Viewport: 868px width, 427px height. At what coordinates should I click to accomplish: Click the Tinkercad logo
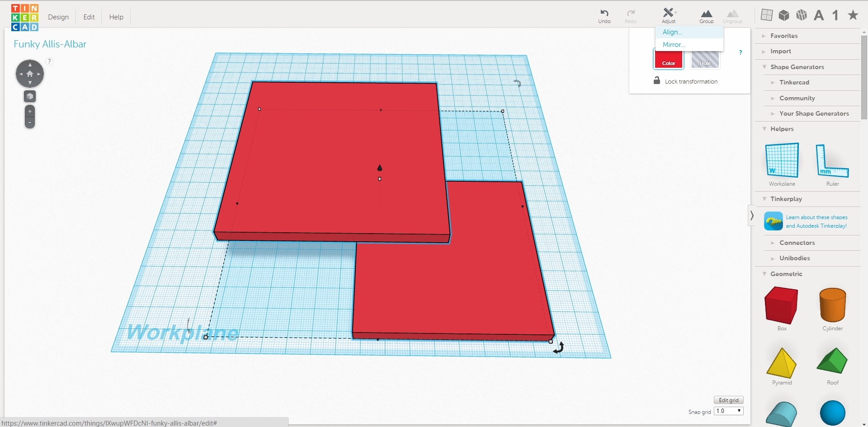coord(25,18)
